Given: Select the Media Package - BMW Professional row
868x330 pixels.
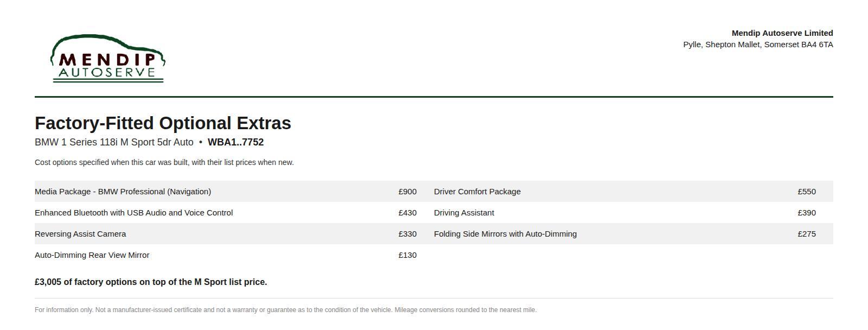Looking at the screenshot, I should [226, 192].
